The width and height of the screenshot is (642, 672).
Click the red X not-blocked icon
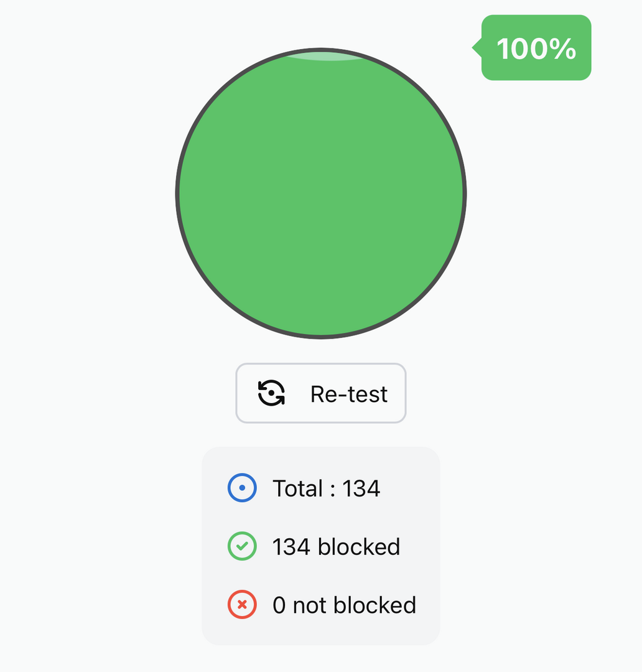point(242,605)
